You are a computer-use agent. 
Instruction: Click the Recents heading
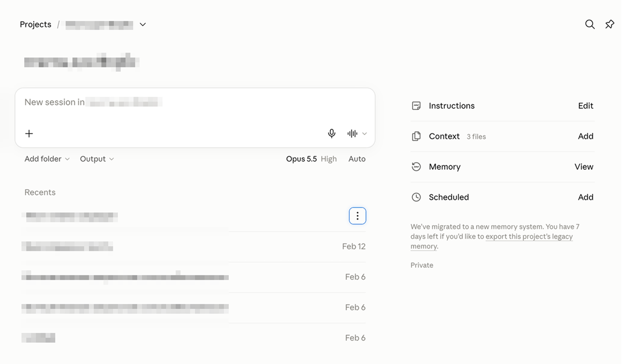point(40,192)
